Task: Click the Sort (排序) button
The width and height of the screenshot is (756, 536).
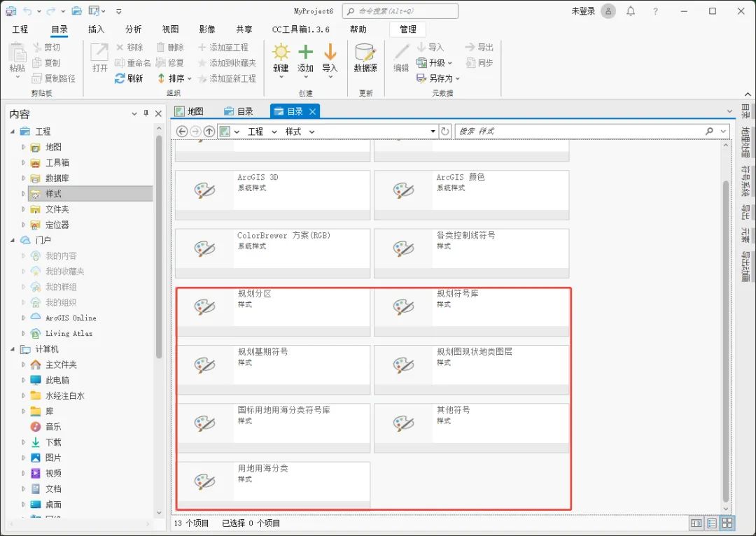Action: 174,78
